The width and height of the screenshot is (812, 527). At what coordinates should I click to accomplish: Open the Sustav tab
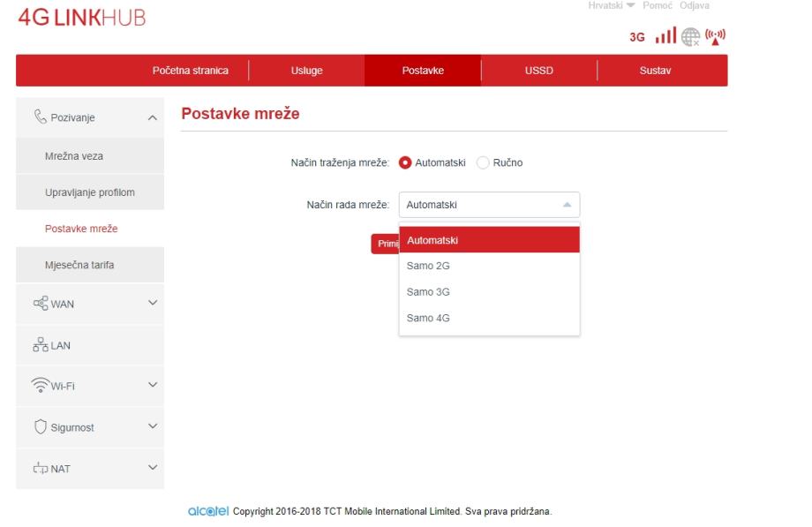tap(655, 71)
